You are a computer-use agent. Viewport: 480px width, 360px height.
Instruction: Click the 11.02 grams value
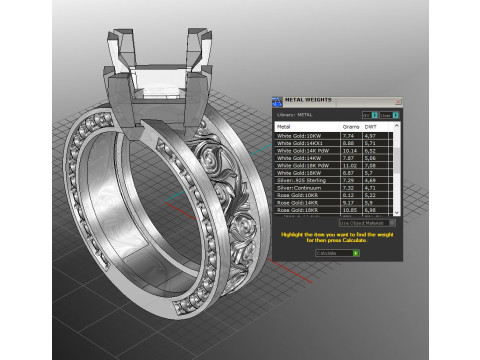350,165
